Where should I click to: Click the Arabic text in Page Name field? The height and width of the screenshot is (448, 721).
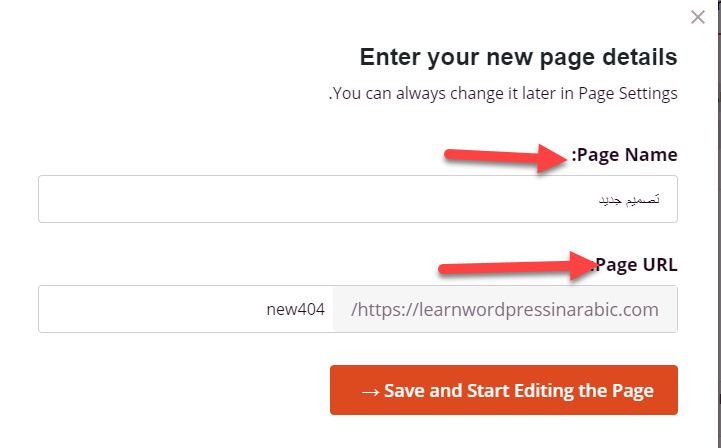(629, 200)
